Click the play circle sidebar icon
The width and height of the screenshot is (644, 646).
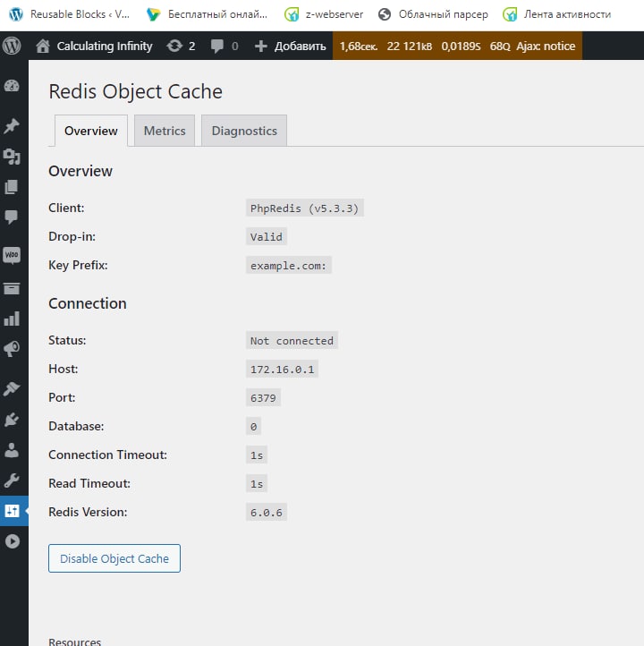pyautogui.click(x=12, y=541)
